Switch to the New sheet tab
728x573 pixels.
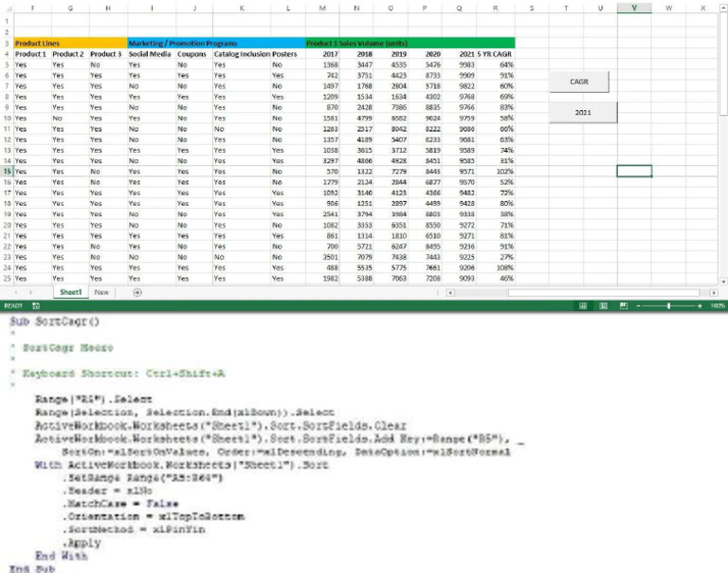pos(100,293)
